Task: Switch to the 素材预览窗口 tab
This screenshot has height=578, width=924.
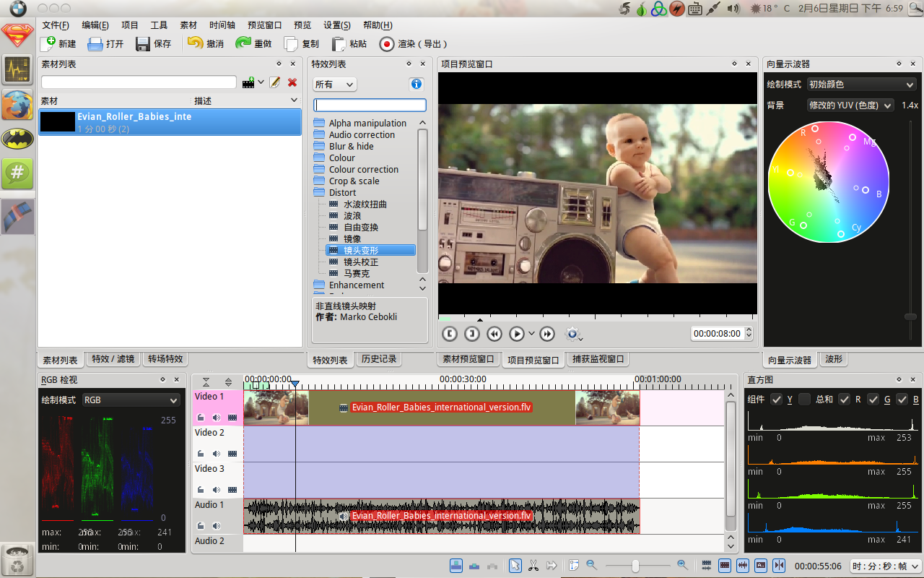Action: tap(468, 359)
